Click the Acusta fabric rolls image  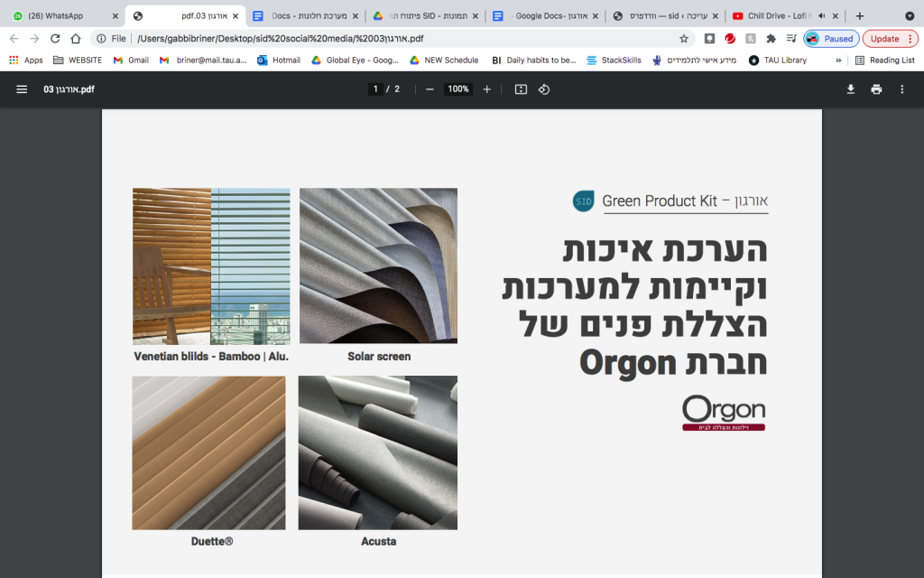[x=378, y=453]
